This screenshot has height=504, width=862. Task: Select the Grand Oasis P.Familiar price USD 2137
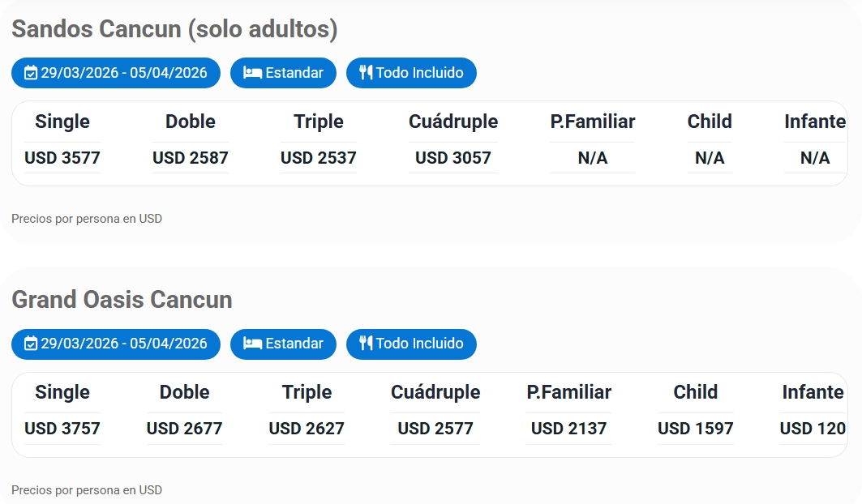pos(568,429)
